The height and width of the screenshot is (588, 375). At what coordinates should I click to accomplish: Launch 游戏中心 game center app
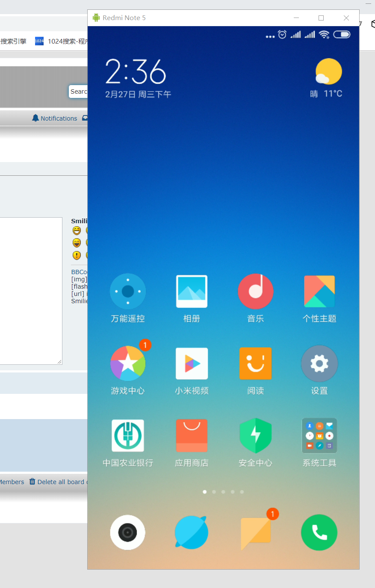[x=128, y=363]
